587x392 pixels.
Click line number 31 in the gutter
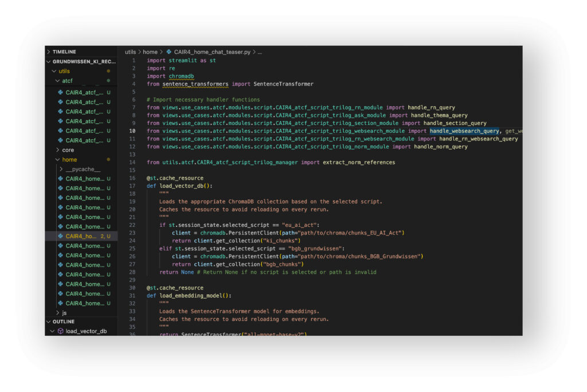[x=132, y=296]
